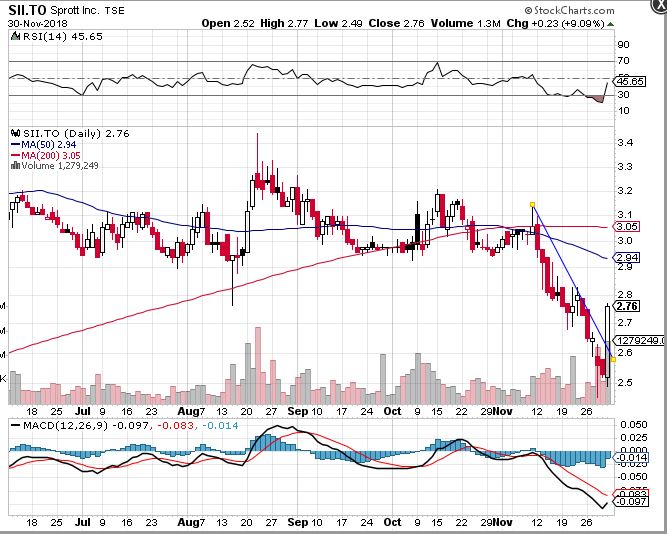The width and height of the screenshot is (667, 534).
Task: Click the Close 2.76 value in the header
Action: 396,23
